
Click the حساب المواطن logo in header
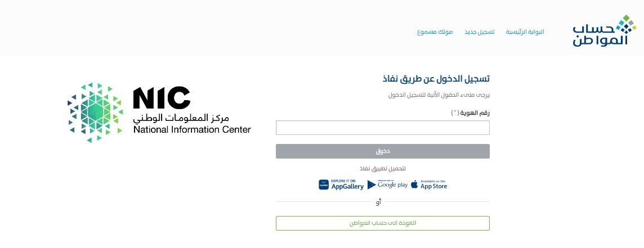tap(605, 31)
